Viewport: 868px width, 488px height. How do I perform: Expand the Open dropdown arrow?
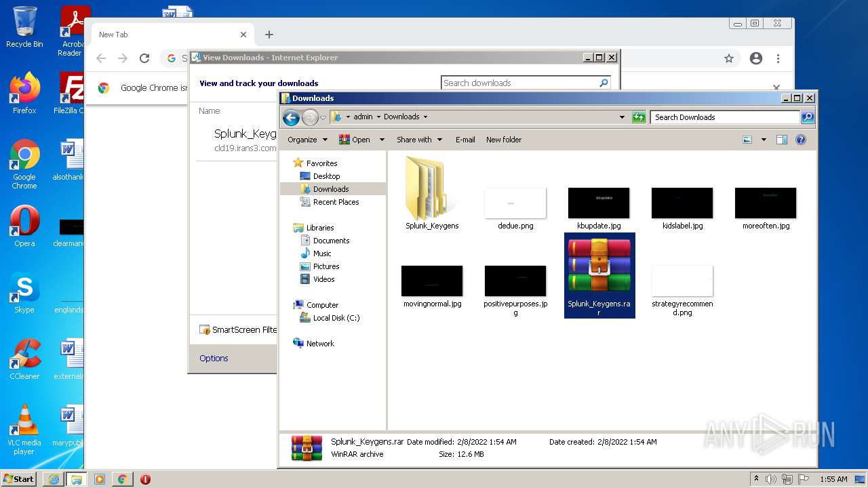coord(382,140)
